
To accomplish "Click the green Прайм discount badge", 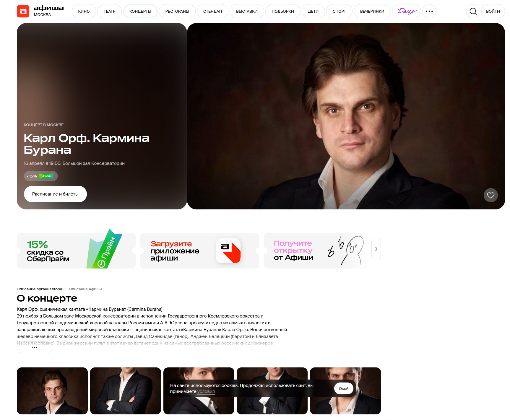I will tap(46, 176).
